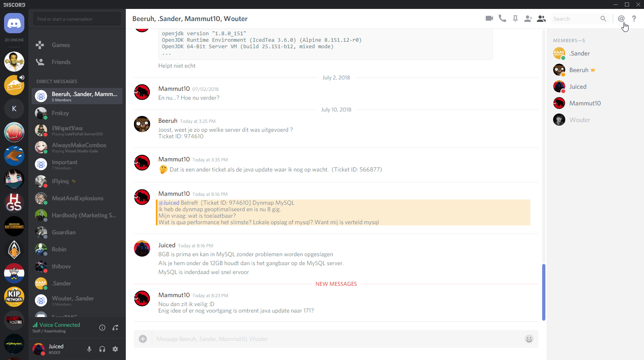Toggle the member list visibility
The image size is (644, 360).
click(x=541, y=19)
